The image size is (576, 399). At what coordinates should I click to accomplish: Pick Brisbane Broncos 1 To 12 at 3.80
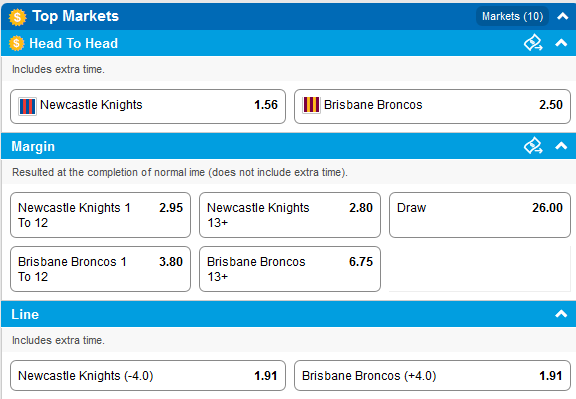tap(100, 269)
